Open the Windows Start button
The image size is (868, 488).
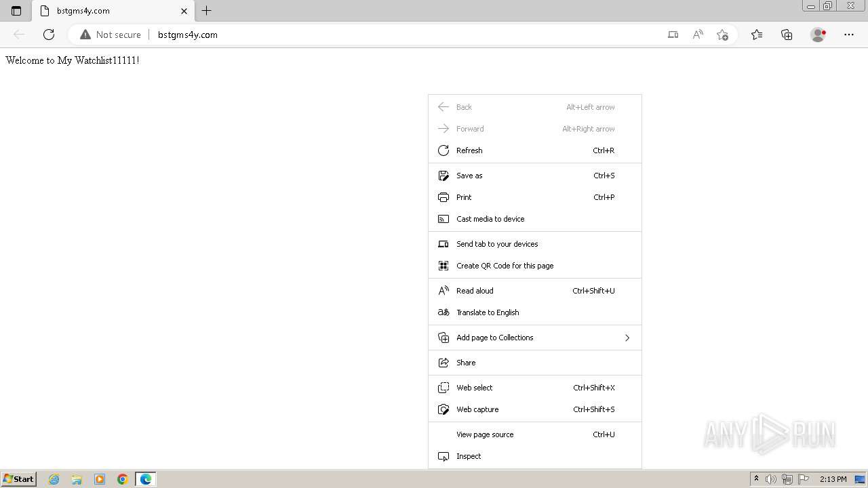point(19,479)
